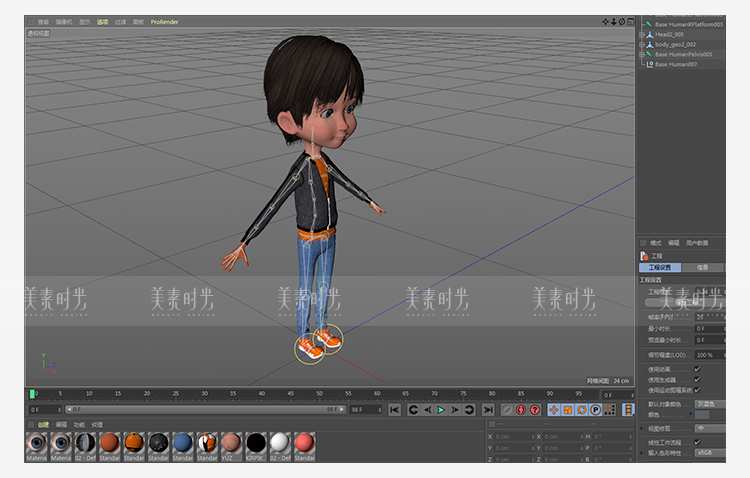The height and width of the screenshot is (478, 750).
Task: Toggle use animation checkbox (使用动画)
Action: click(697, 369)
